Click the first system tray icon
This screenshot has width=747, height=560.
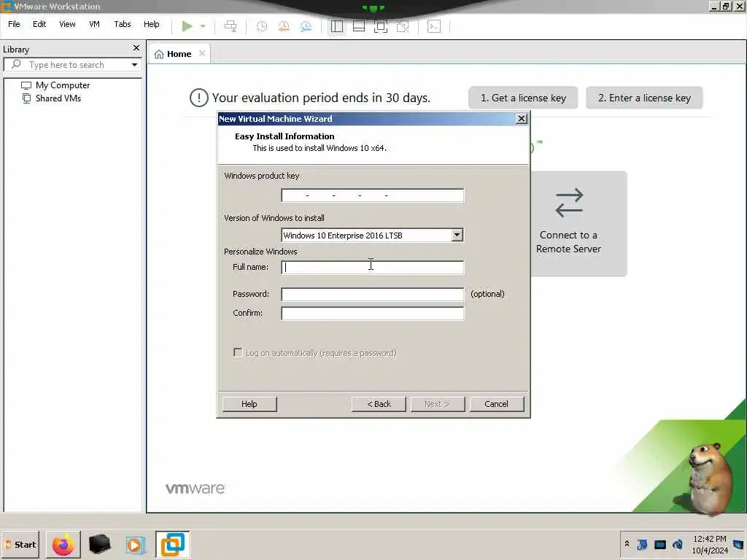tap(642, 544)
